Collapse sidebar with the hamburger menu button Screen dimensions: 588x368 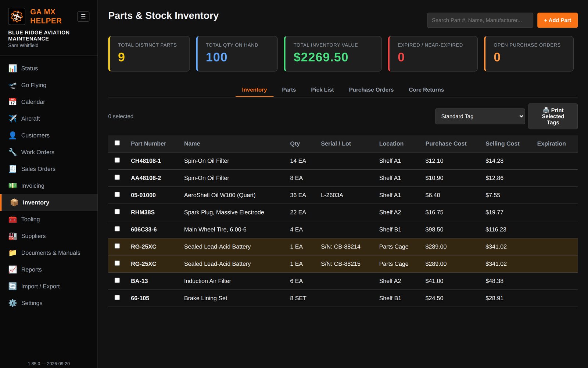point(83,17)
